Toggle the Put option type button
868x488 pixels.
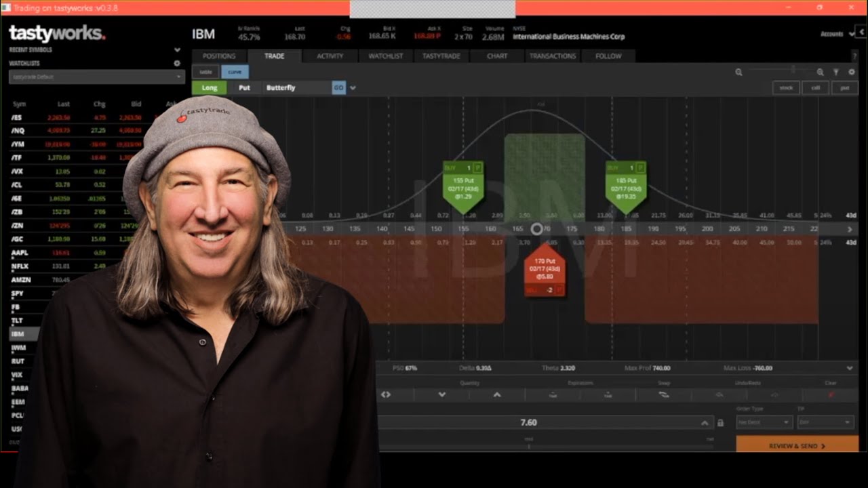click(x=244, y=87)
